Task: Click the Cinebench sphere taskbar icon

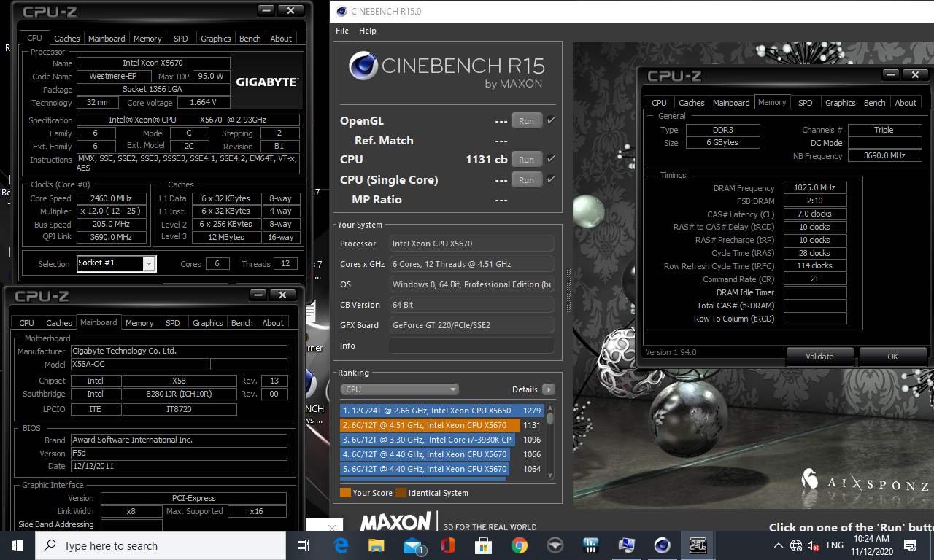Action: coord(662,545)
